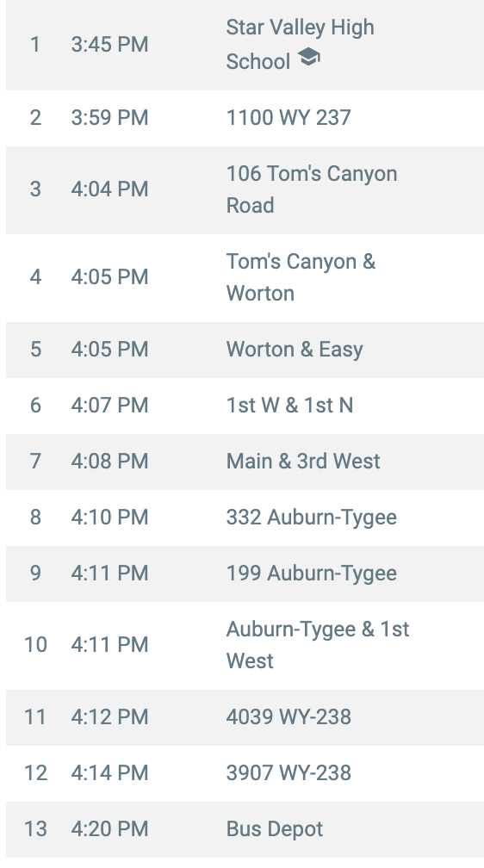Screen dimensions: 484x868
Task: Click stop number 13 in list
Action: (35, 828)
